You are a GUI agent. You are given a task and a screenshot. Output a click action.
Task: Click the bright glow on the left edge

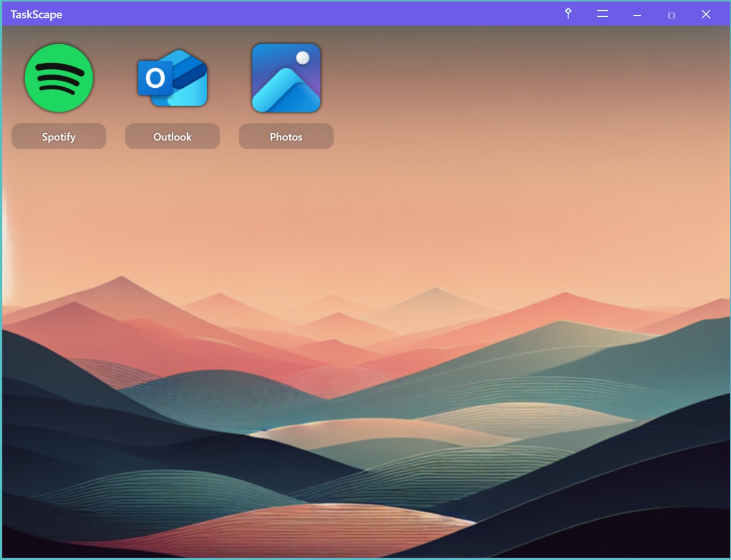7,241
